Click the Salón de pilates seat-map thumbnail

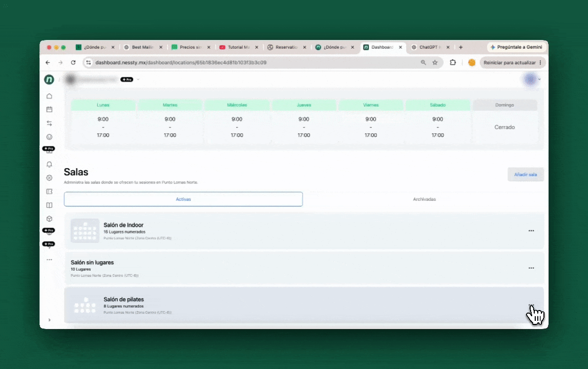[x=85, y=305]
